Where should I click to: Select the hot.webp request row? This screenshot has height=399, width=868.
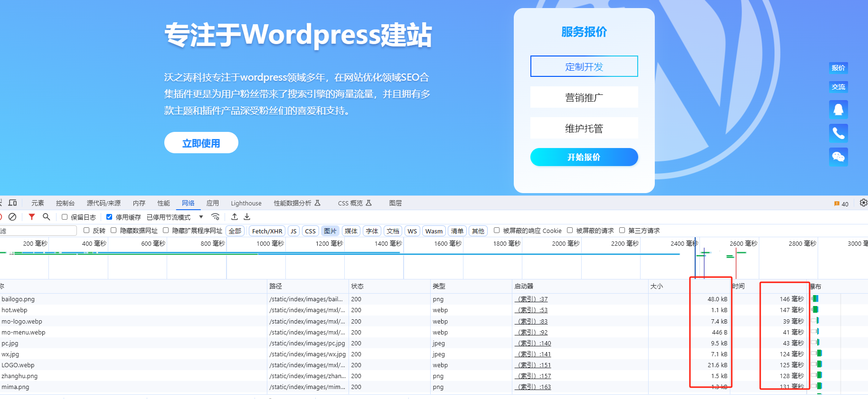434,310
